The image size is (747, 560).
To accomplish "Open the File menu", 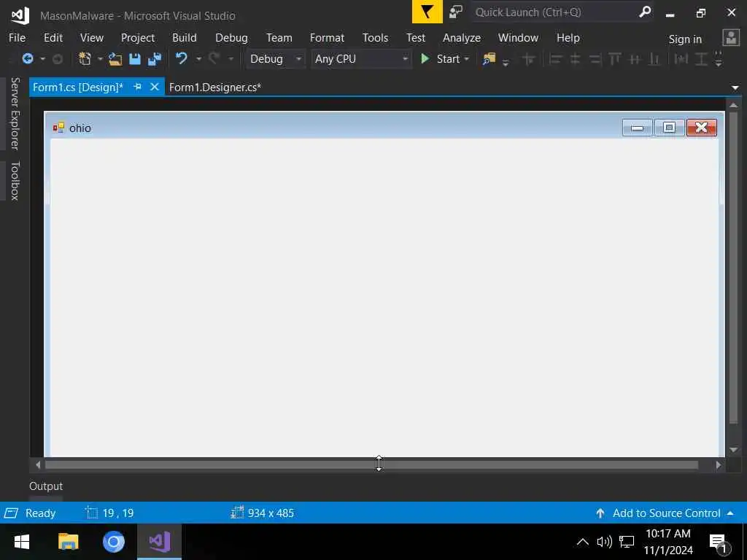I will [x=18, y=38].
